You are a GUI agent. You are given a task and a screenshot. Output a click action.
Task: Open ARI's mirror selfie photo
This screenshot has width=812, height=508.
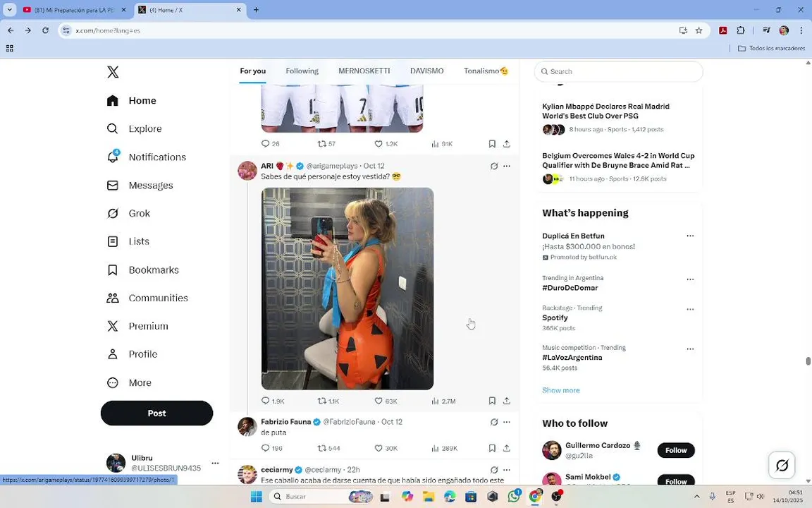tap(347, 288)
